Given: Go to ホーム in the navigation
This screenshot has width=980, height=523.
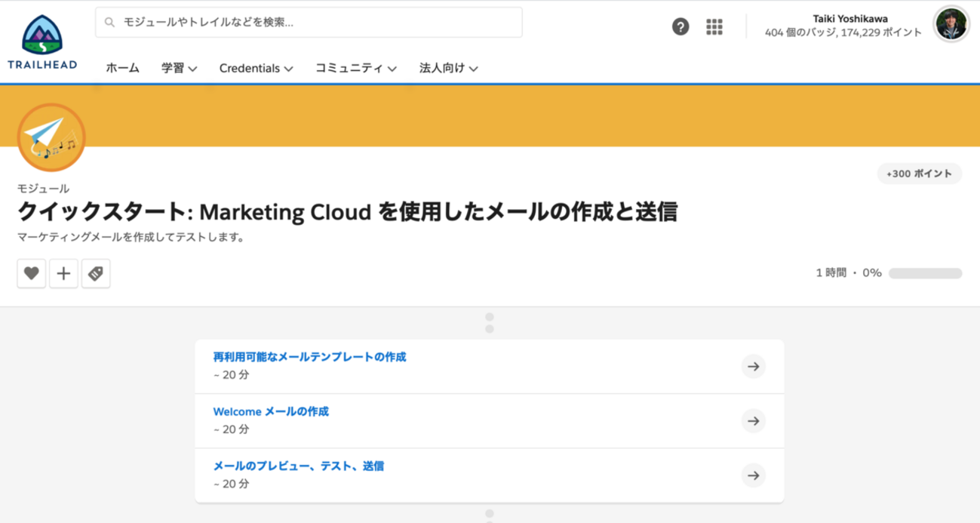Looking at the screenshot, I should (122, 68).
